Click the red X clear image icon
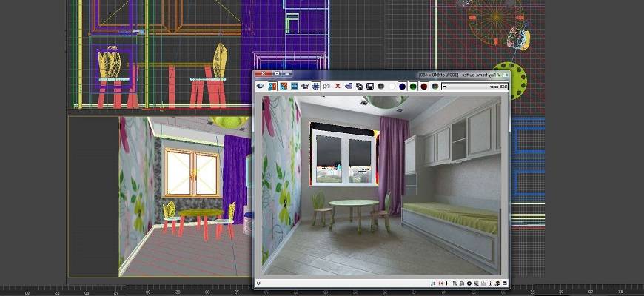Screen dimensions: 644x296 [338, 87]
